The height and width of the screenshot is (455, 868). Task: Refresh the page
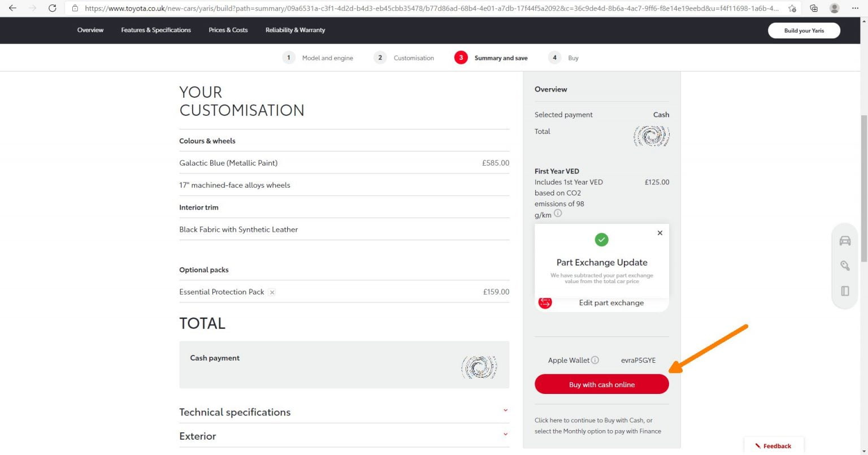point(52,8)
